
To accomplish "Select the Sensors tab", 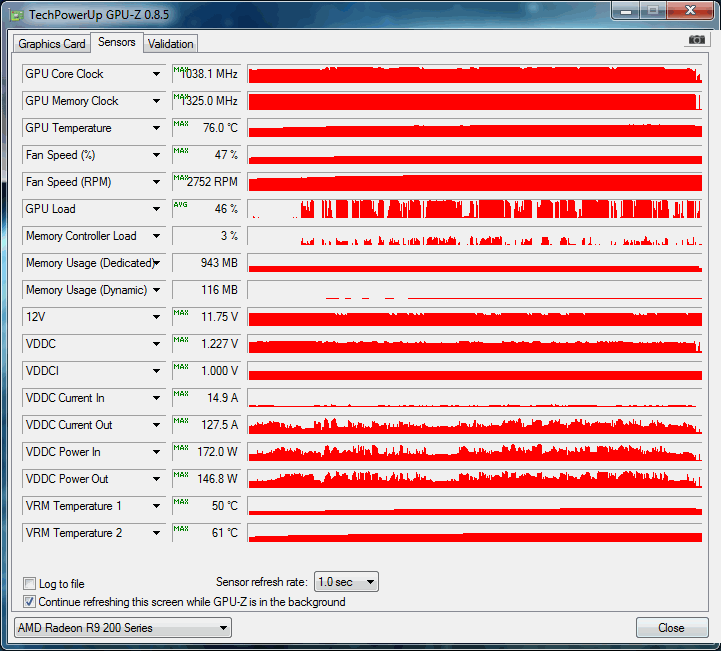I will pyautogui.click(x=117, y=42).
